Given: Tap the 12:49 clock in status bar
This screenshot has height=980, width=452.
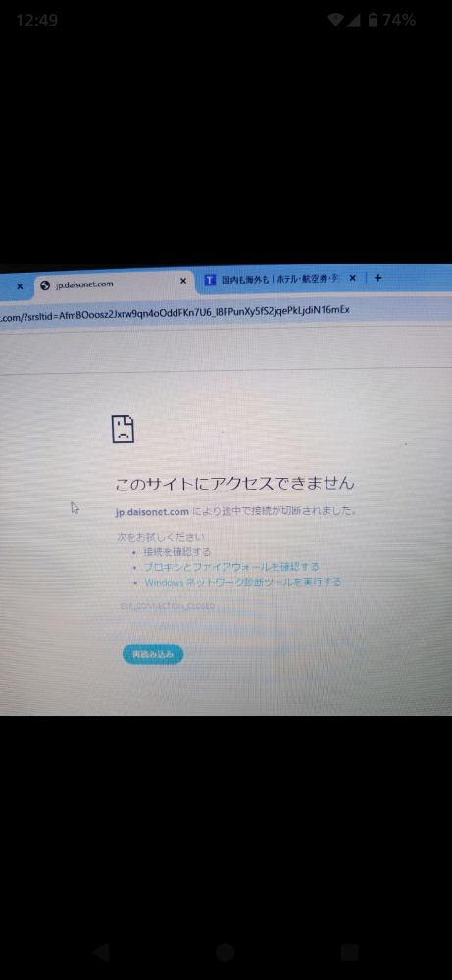Looking at the screenshot, I should point(37,20).
